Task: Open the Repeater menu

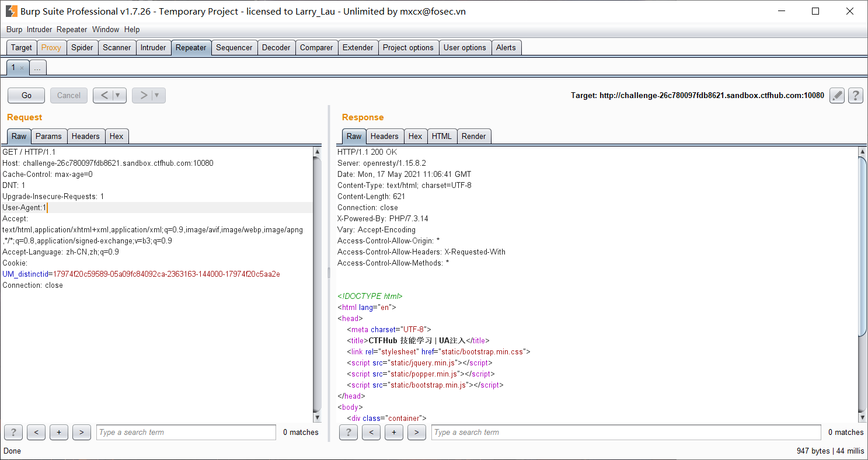Action: 72,29
